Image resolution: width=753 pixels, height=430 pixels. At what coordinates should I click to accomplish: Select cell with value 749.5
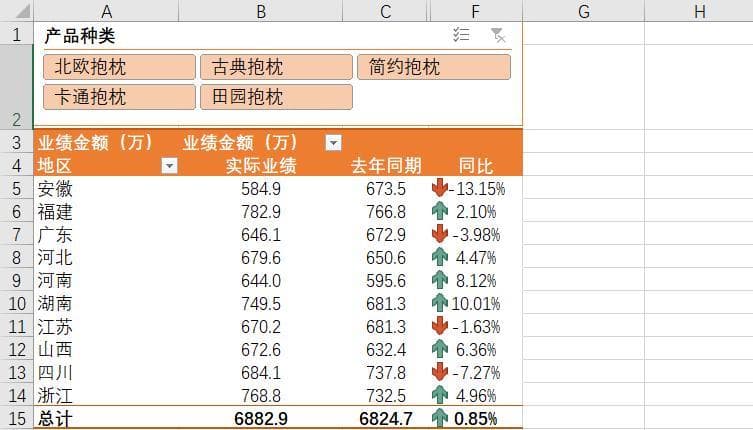(x=261, y=304)
